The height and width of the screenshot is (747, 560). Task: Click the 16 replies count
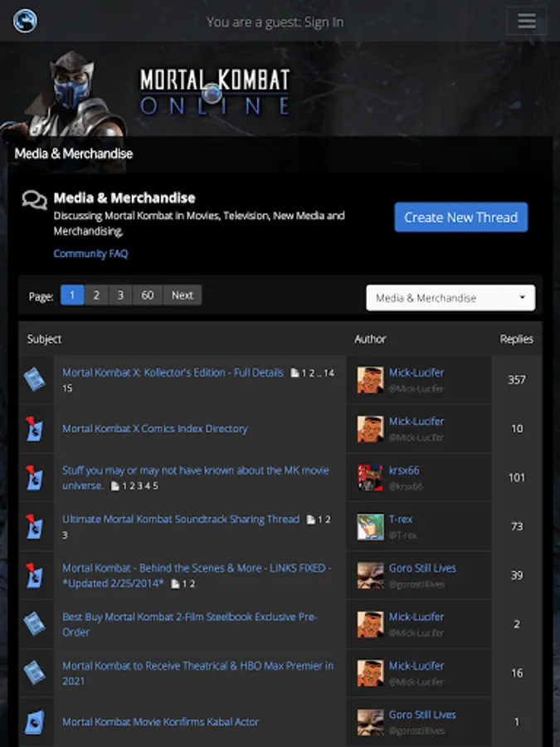click(x=517, y=672)
